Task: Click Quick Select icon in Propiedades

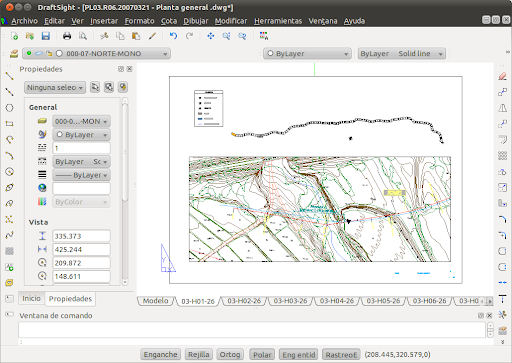Action: (x=123, y=87)
